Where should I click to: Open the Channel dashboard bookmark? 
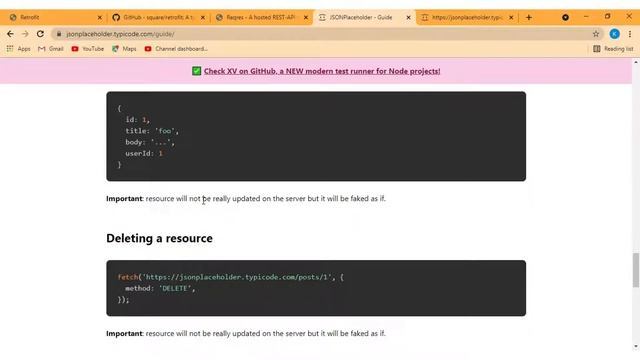pos(176,49)
